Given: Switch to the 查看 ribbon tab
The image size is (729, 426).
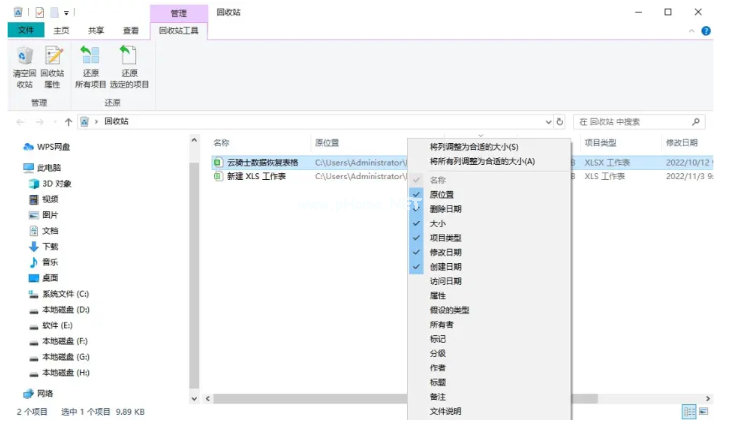Looking at the screenshot, I should 131,30.
